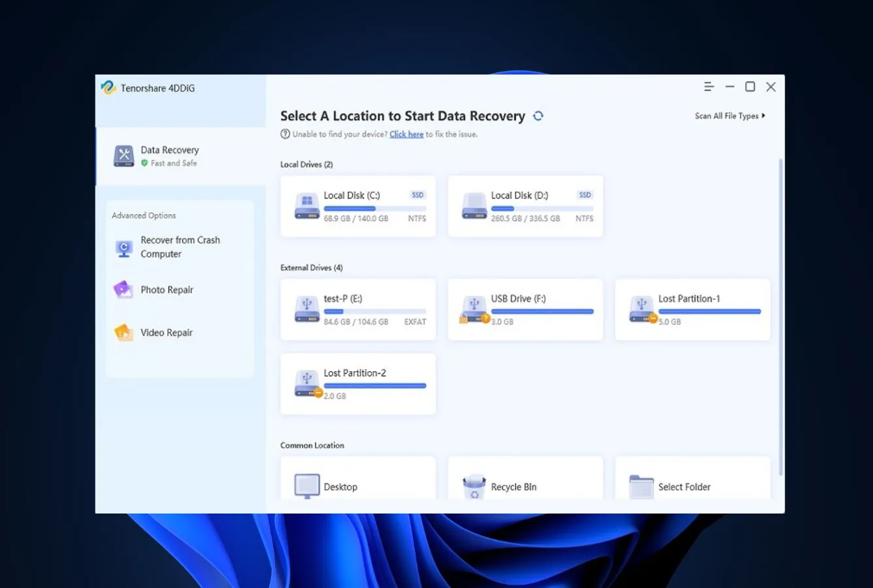Select the Local Disk (D:) card

pyautogui.click(x=525, y=206)
